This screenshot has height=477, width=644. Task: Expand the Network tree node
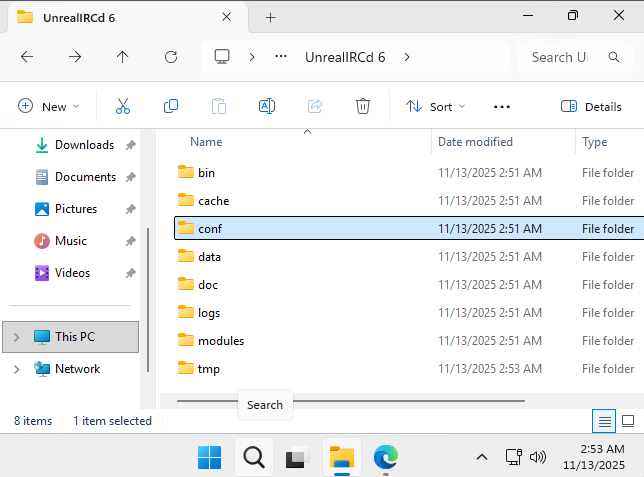(16, 369)
